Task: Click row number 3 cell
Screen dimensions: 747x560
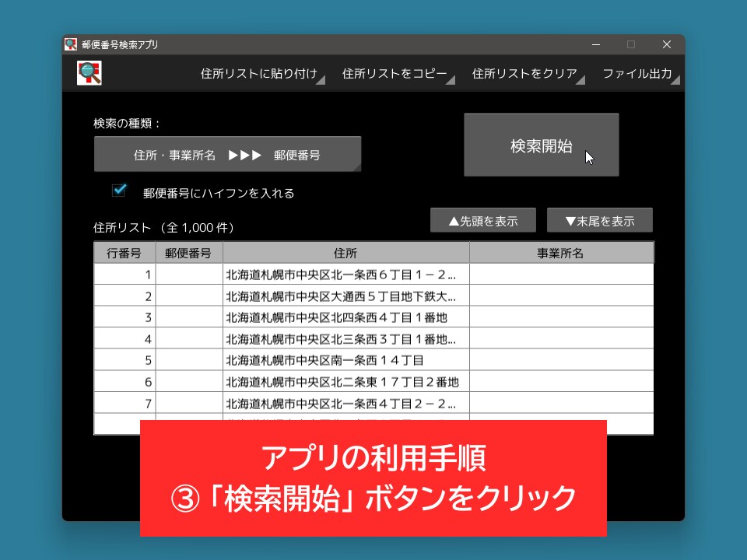Action: [124, 317]
